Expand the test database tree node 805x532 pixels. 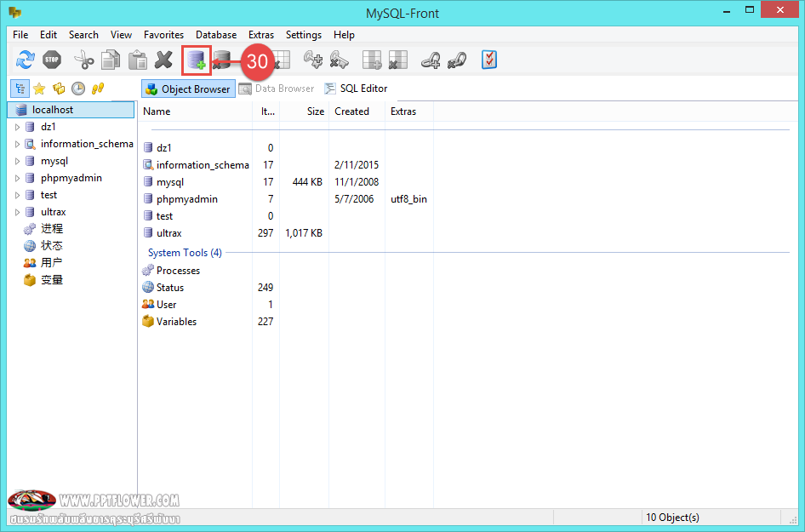click(18, 195)
